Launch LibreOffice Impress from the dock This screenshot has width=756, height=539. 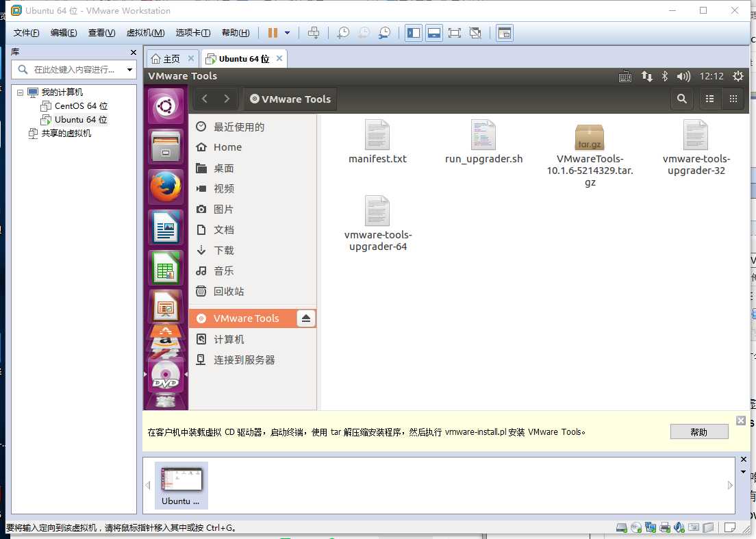(x=166, y=306)
